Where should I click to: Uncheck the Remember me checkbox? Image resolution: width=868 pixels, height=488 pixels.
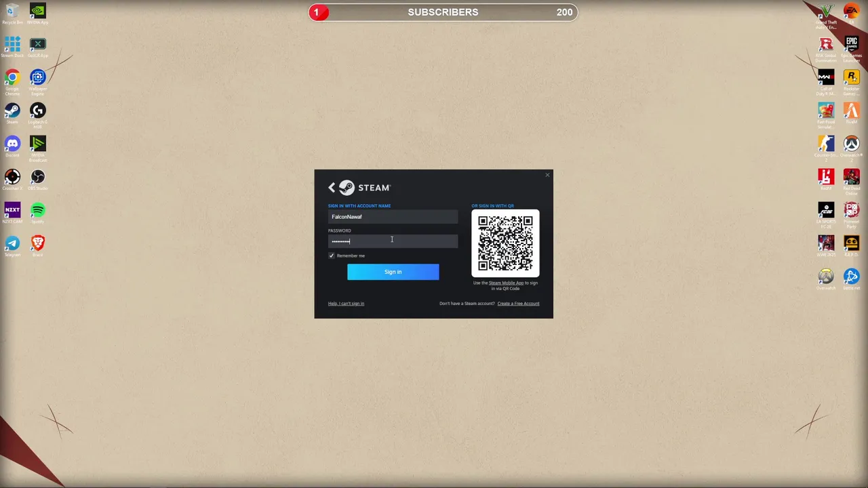pyautogui.click(x=332, y=256)
